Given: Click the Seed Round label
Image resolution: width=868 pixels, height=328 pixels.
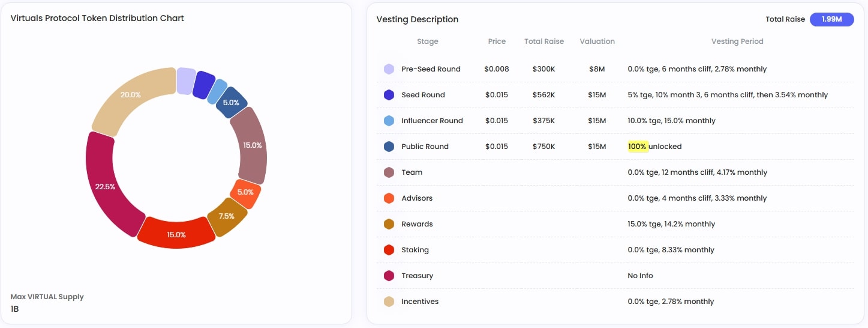Looking at the screenshot, I should click(424, 95).
